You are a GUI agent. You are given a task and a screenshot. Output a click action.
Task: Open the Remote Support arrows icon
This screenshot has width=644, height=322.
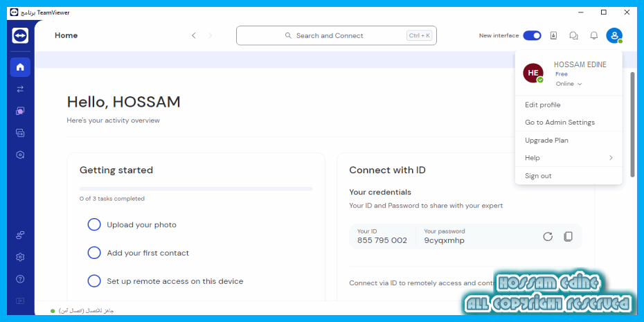pyautogui.click(x=20, y=89)
